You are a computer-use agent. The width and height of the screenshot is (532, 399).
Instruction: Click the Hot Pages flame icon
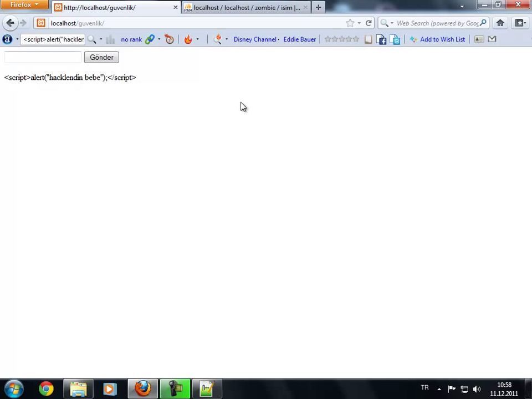(188, 39)
